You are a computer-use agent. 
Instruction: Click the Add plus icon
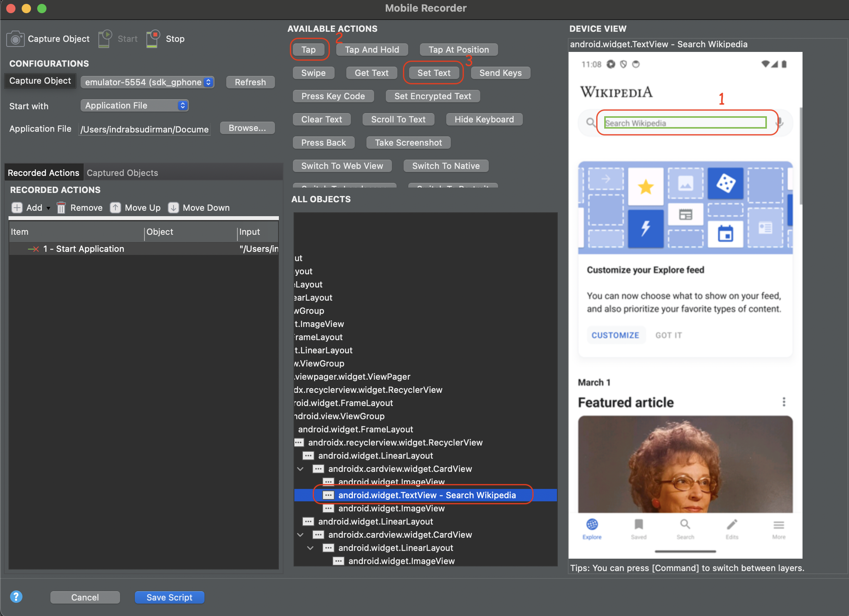point(17,208)
